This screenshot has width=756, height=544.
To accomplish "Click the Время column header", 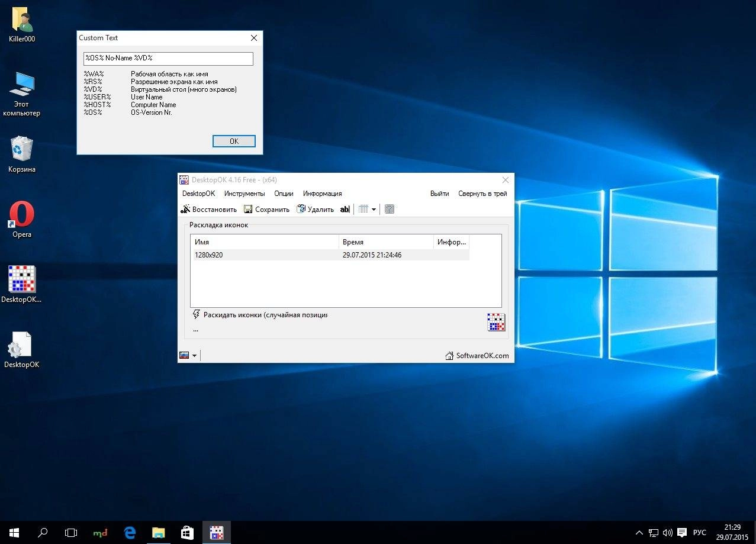I will pyautogui.click(x=386, y=242).
